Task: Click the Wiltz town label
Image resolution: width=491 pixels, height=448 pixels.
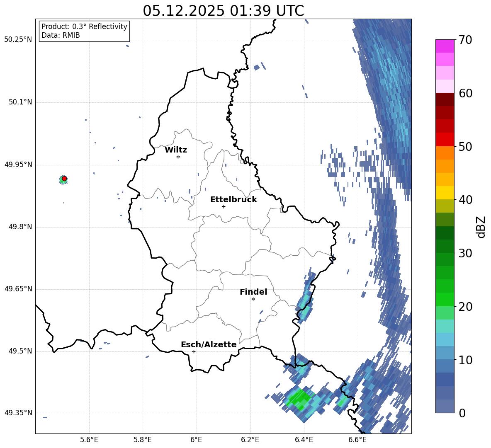Action: click(176, 150)
